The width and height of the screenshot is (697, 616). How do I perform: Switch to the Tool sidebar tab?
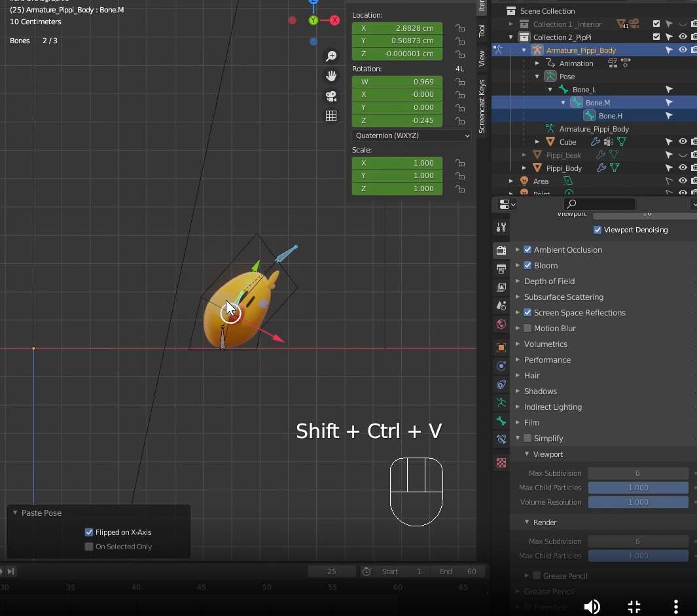point(482,31)
